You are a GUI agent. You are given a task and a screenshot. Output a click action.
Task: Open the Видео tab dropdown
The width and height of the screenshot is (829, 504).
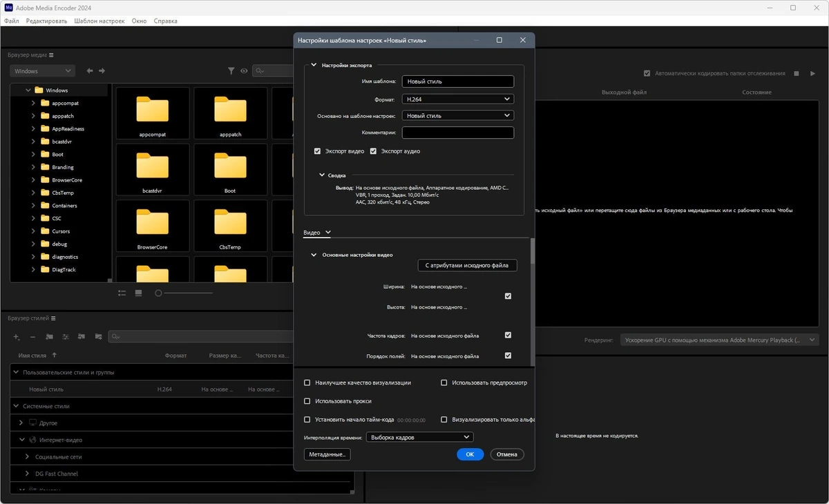coord(328,233)
